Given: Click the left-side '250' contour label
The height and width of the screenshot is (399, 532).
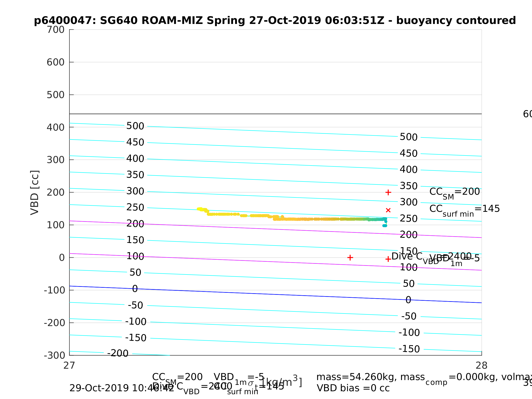Looking at the screenshot, I should (135, 207).
